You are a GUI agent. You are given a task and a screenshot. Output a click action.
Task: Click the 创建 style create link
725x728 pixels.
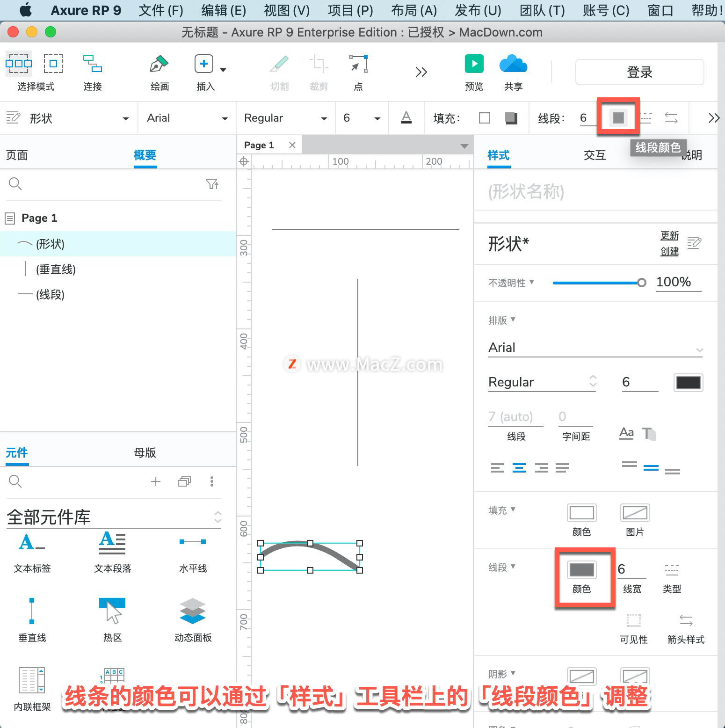(669, 251)
